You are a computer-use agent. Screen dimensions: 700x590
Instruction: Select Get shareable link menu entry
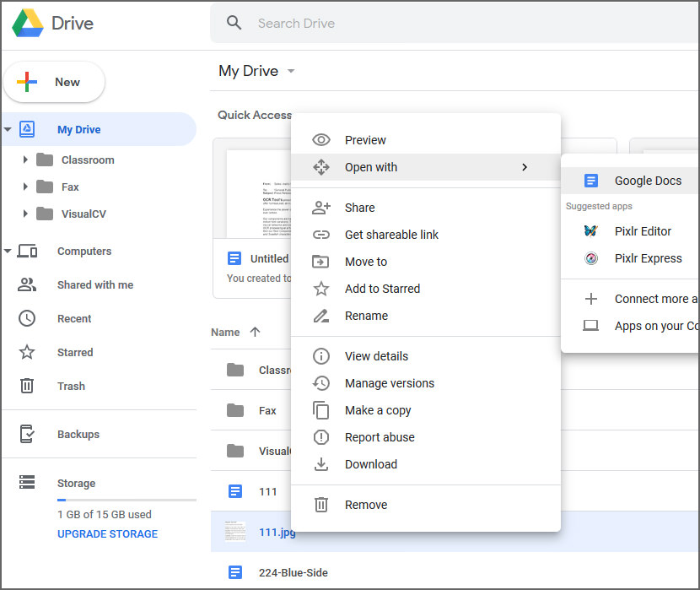[391, 235]
